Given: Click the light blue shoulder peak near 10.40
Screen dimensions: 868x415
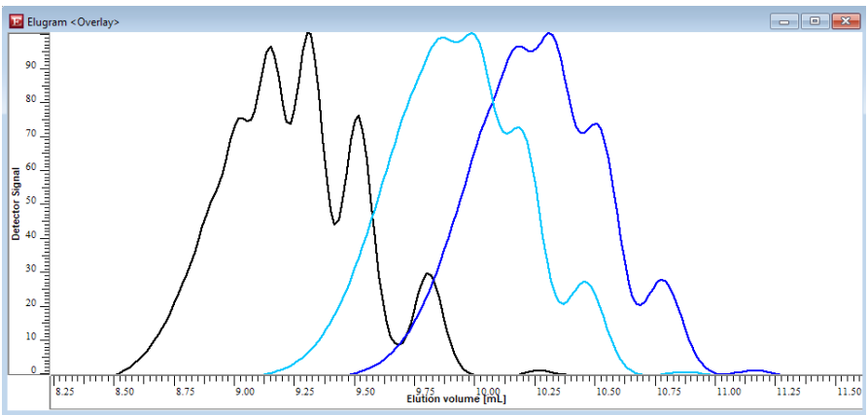Looking at the screenshot, I should pyautogui.click(x=584, y=282).
